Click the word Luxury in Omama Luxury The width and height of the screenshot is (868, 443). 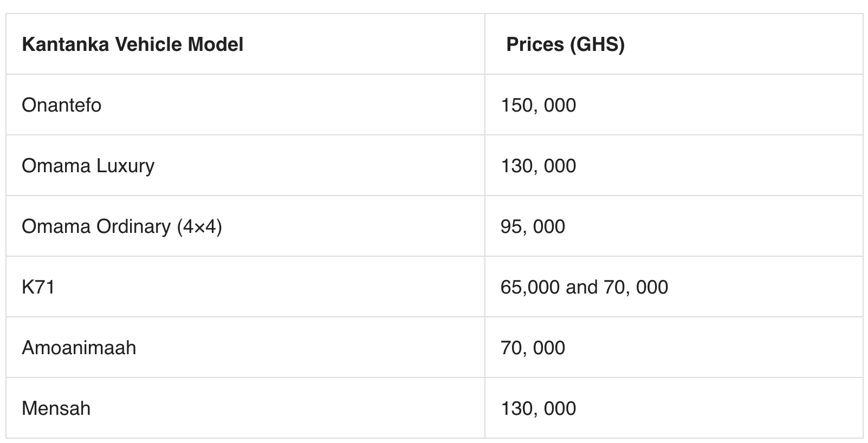click(x=125, y=166)
